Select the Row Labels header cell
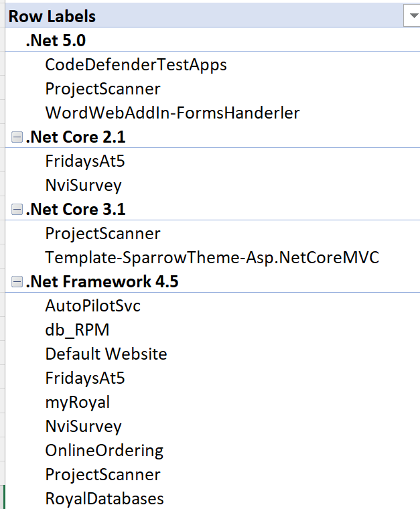This screenshot has width=420, height=509. (x=52, y=17)
